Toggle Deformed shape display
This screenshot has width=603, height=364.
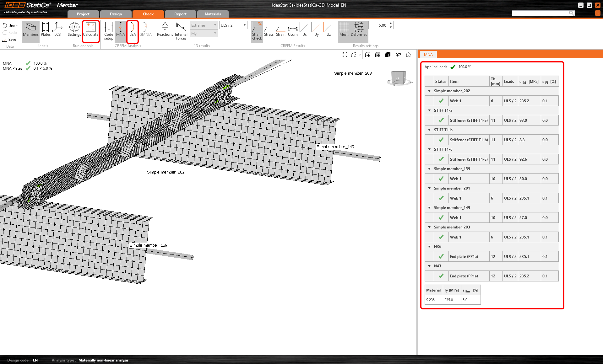coord(359,30)
